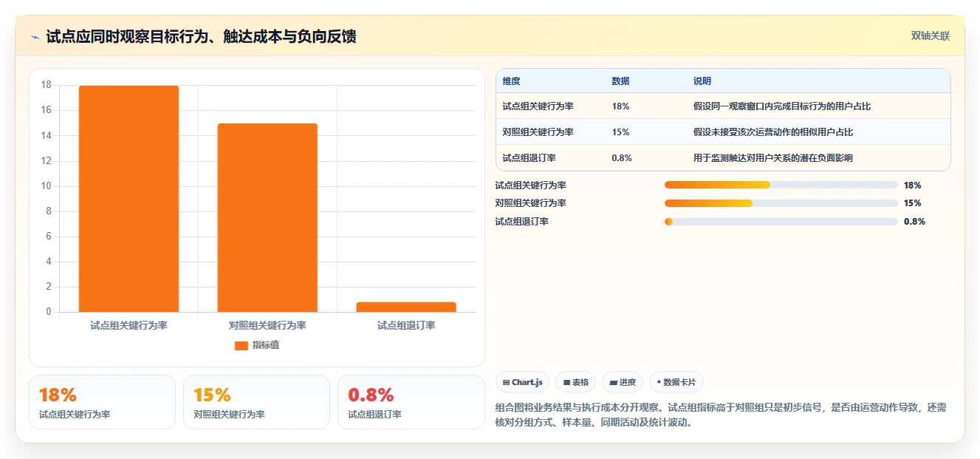The width and height of the screenshot is (980, 459).
Task: Open the 18% 试点组关键行为率 data card
Action: click(102, 402)
